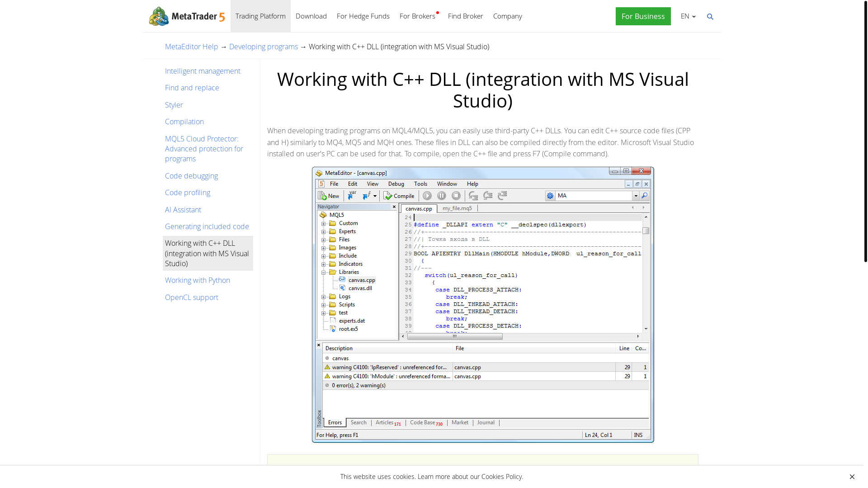This screenshot has width=868, height=488.
Task: Click the function insert icon in toolbar
Action: 367,195
